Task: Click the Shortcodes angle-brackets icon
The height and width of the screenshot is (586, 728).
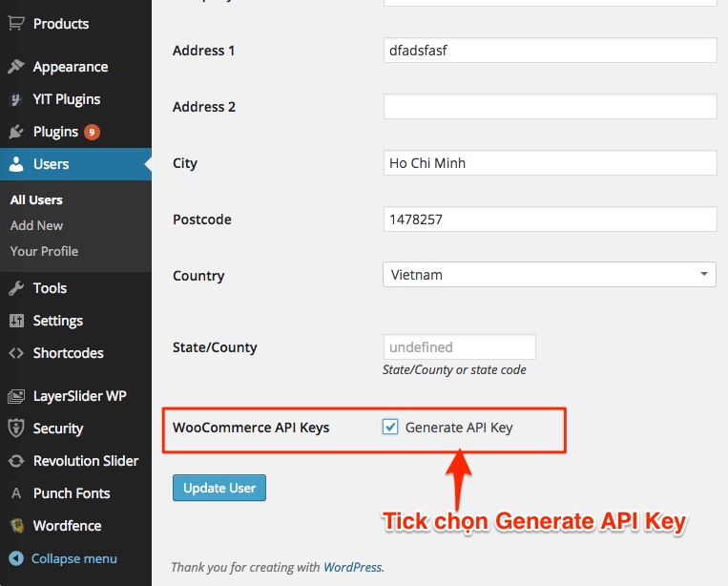Action: [16, 353]
